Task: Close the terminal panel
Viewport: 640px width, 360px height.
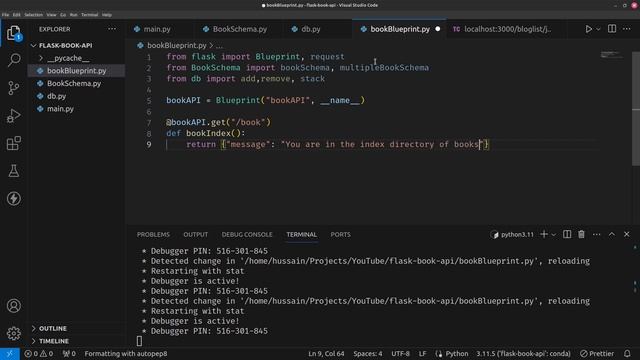Action: 627,234
